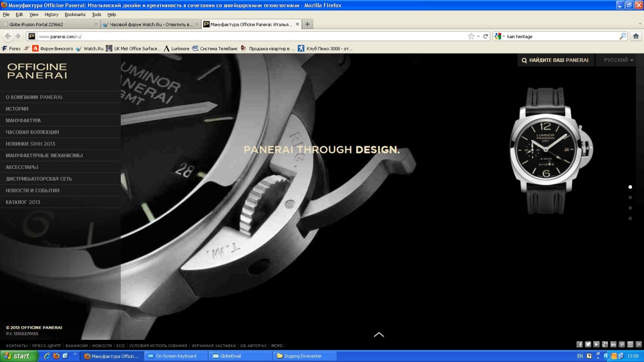Open a new tab with plus button
The image size is (644, 362).
tap(307, 24)
